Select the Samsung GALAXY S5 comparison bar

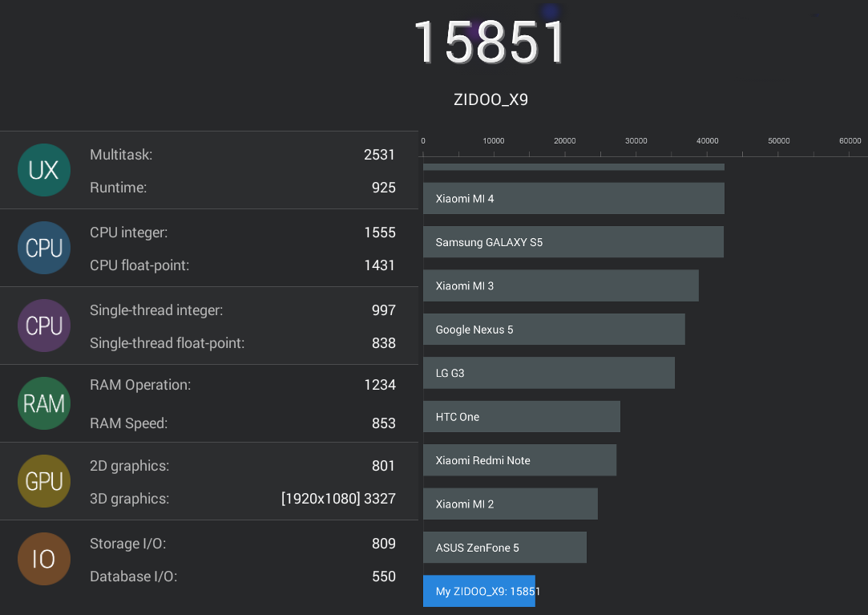tap(574, 242)
